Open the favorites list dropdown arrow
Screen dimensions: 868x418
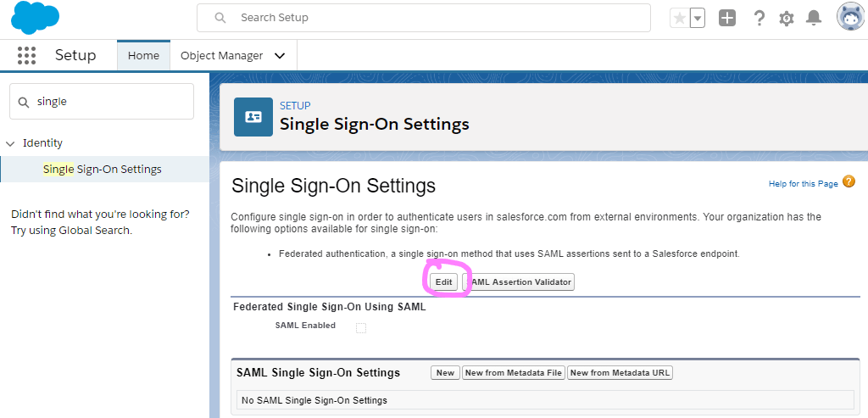pyautogui.click(x=698, y=18)
